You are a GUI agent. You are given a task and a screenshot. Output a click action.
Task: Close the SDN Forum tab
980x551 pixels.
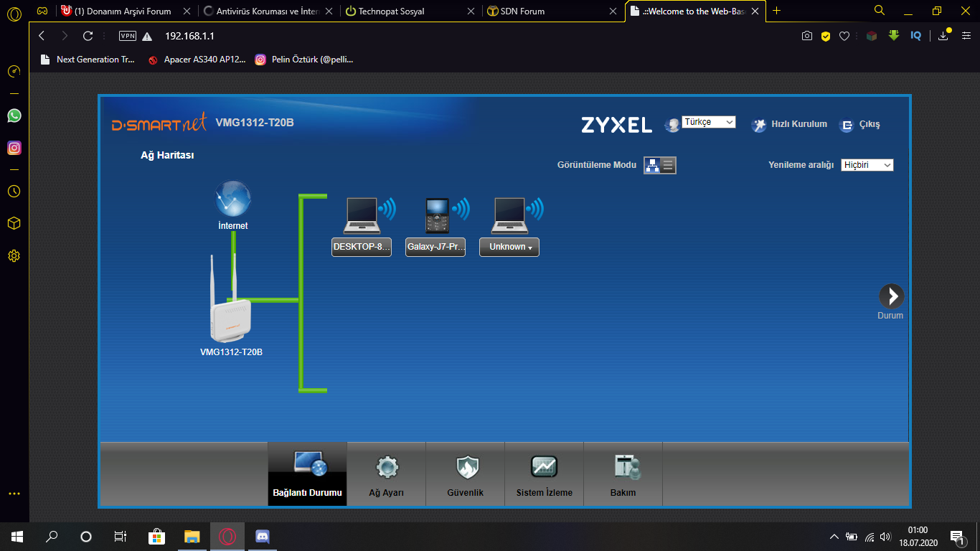click(613, 11)
